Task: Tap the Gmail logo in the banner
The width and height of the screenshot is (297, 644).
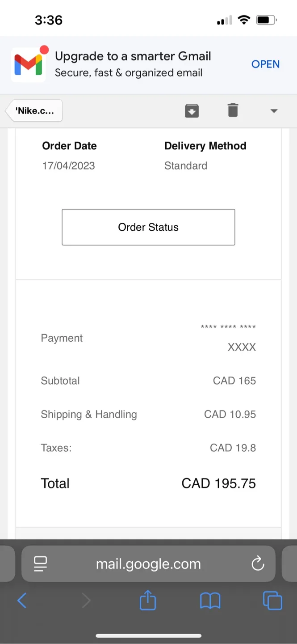Action: [x=28, y=64]
